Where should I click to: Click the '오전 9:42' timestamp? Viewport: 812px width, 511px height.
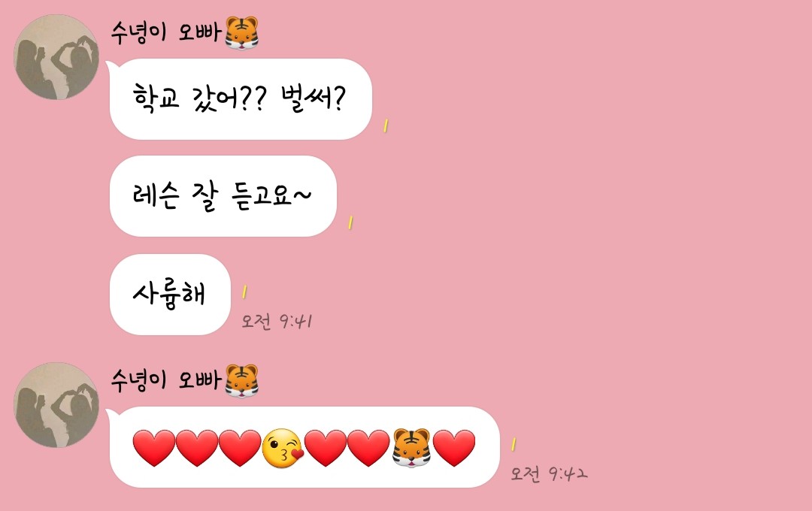549,473
